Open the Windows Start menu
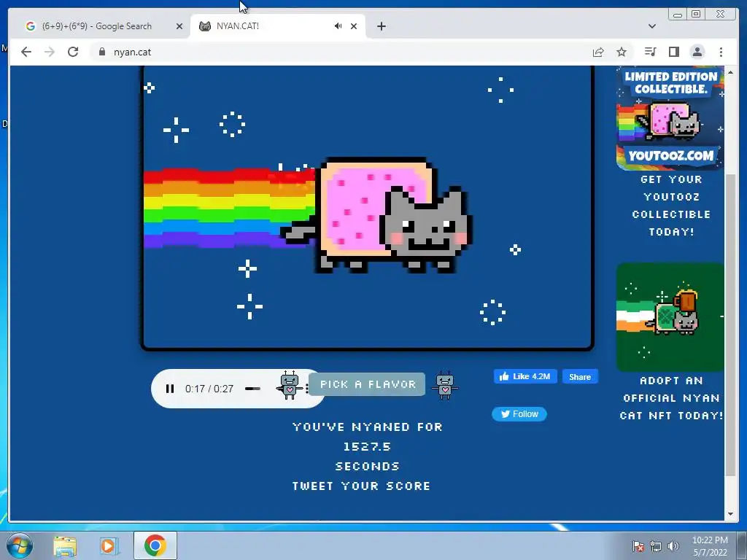 pyautogui.click(x=20, y=545)
